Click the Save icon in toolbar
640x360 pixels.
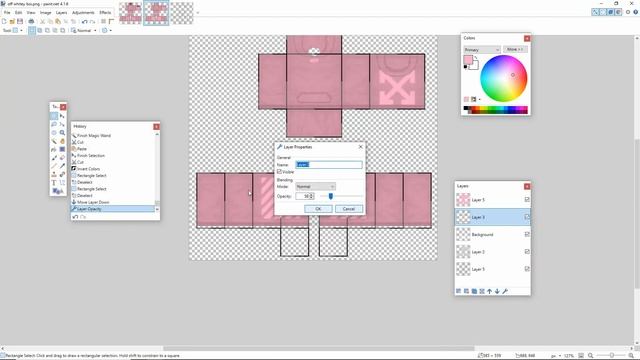tap(20, 21)
